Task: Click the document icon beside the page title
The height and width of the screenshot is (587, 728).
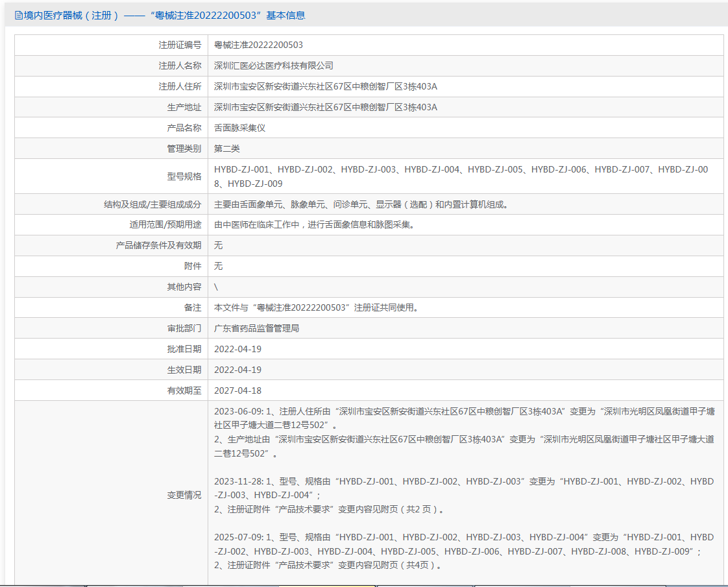Action: coord(19,16)
